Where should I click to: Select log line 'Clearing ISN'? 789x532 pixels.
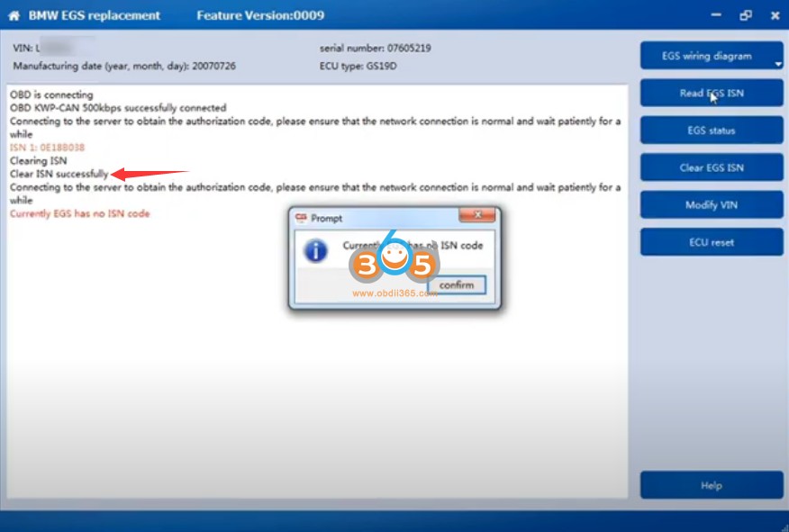coord(38,161)
